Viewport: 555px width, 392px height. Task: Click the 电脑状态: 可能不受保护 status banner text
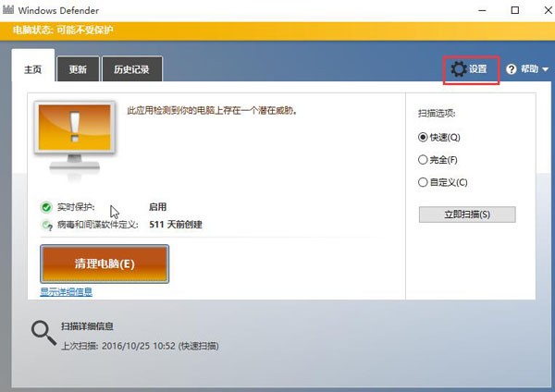click(x=63, y=31)
